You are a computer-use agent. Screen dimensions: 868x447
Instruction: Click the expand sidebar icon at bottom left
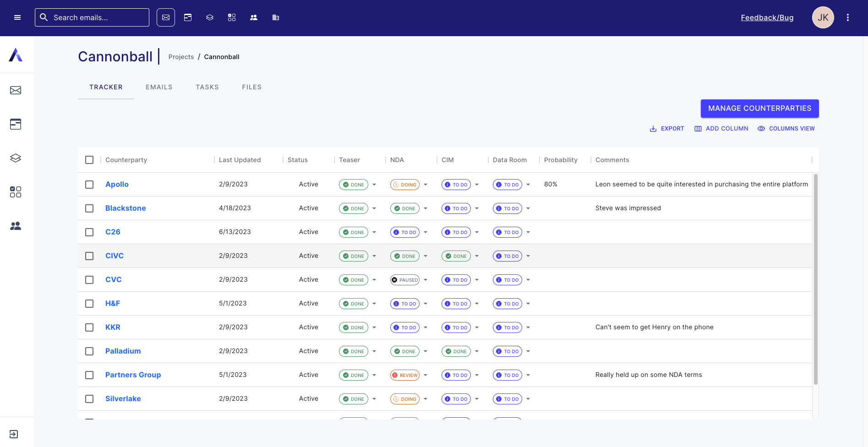pyautogui.click(x=14, y=434)
